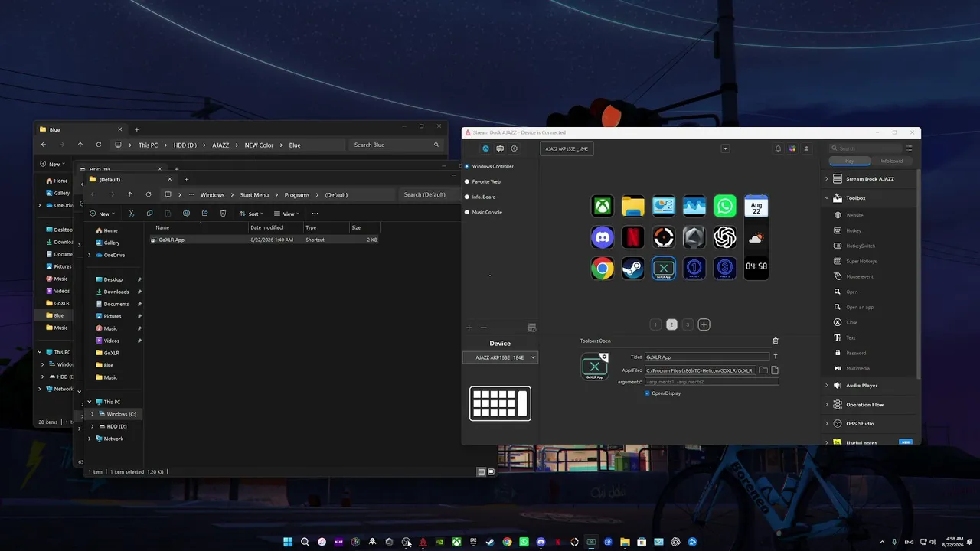The height and width of the screenshot is (551, 980).
Task: Open the Stream Dock user account icon
Action: click(x=806, y=148)
